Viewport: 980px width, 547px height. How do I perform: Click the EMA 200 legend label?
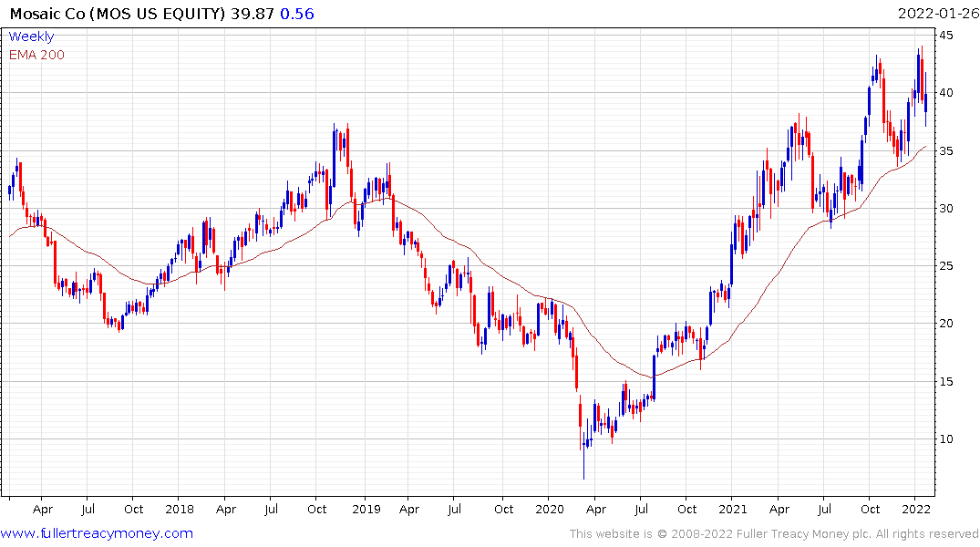point(36,55)
